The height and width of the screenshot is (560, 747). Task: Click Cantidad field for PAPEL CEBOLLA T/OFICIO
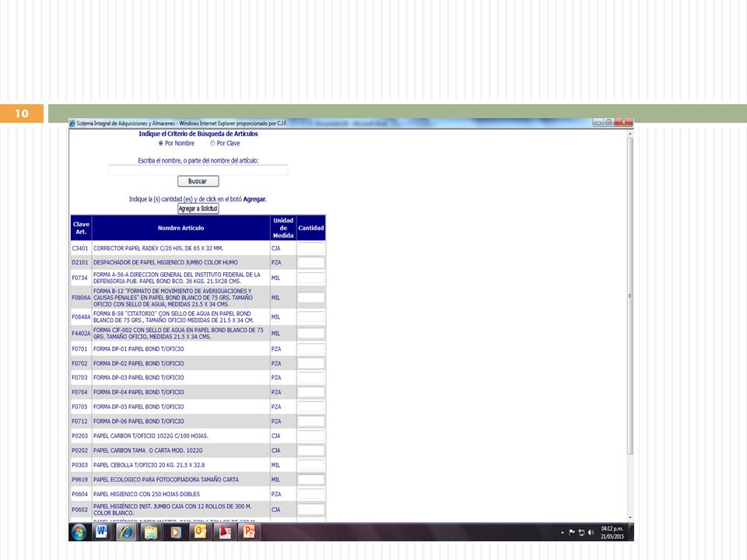pos(310,465)
